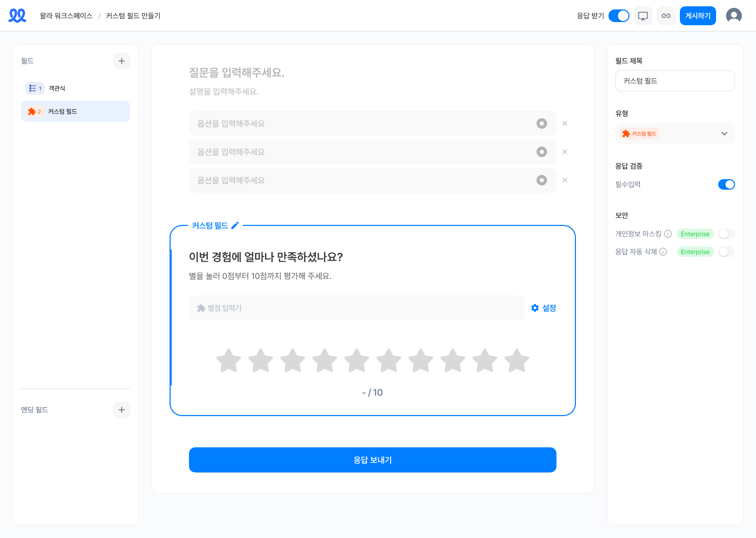Select the second option radio button
The width and height of the screenshot is (756, 538).
(542, 152)
